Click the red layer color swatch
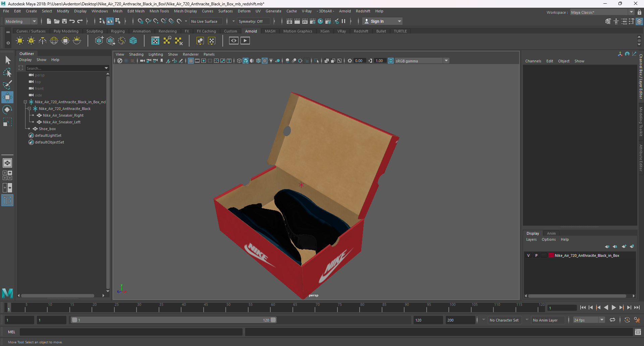 551,255
